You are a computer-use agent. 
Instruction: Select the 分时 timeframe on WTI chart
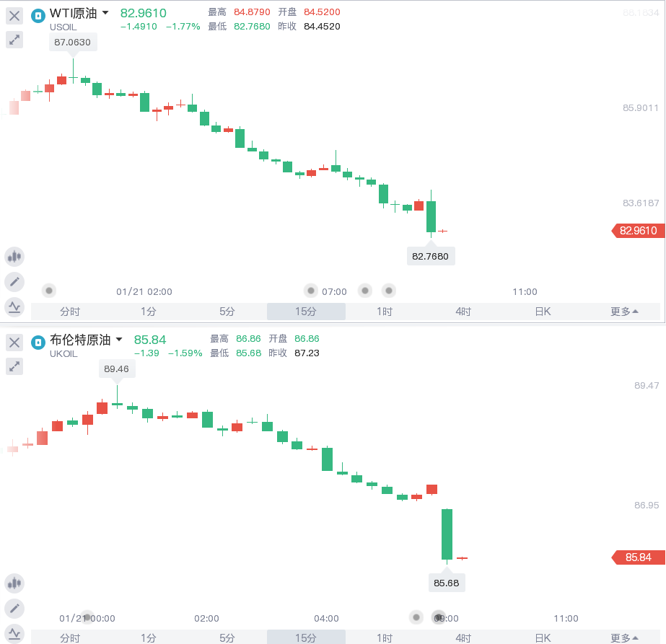(x=70, y=310)
